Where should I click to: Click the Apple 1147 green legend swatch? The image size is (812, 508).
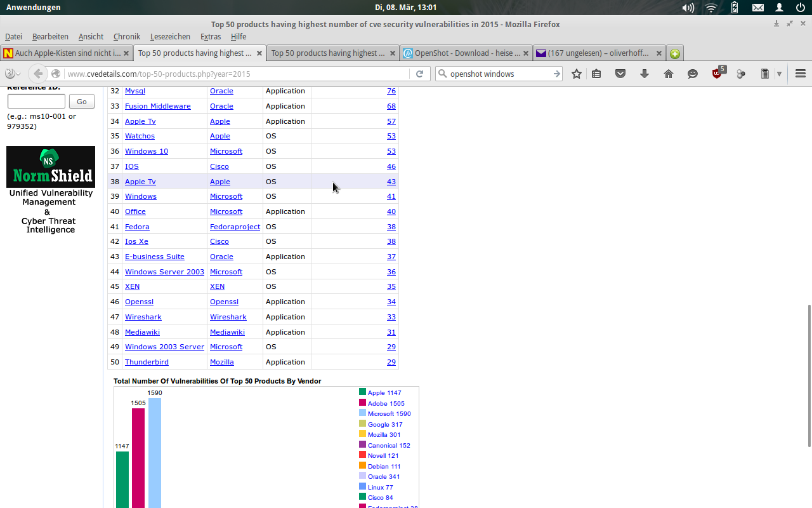click(362, 392)
